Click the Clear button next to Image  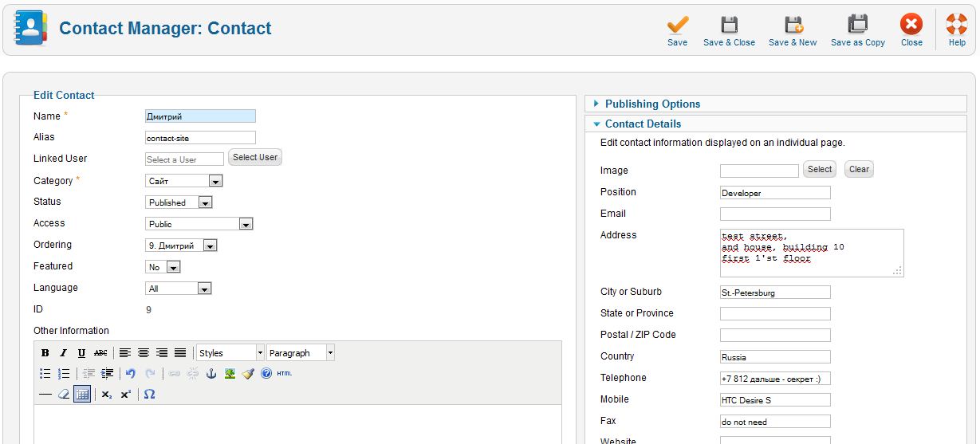click(859, 169)
